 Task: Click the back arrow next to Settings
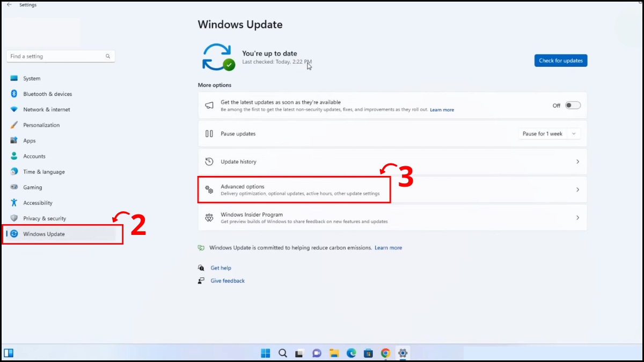[9, 5]
